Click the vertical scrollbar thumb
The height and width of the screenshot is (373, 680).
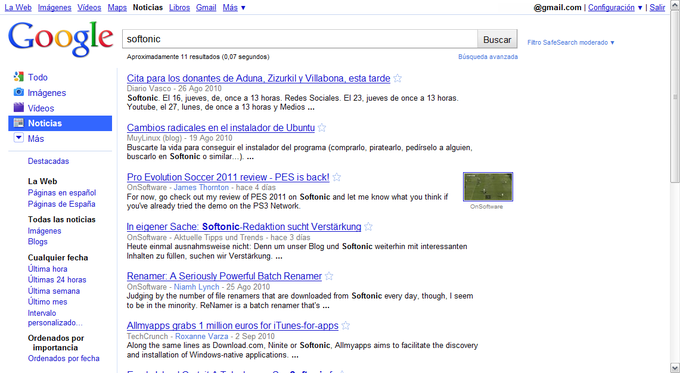click(675, 96)
